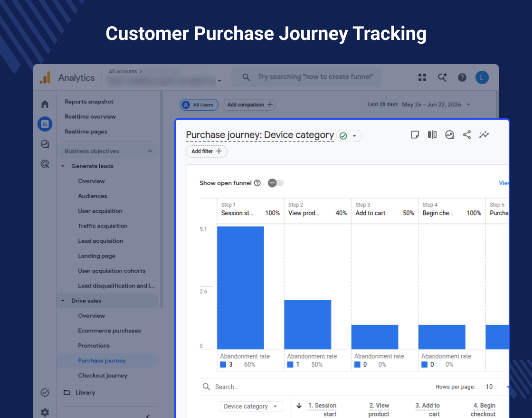
Task: Click User acquisition cohorts
Action: 112,271
